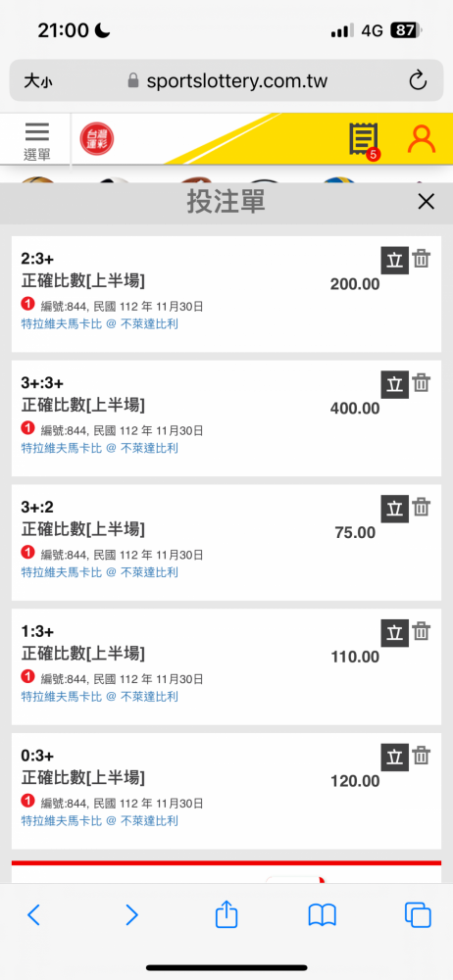Image resolution: width=453 pixels, height=980 pixels.
Task: Open the 選單 hamburger menu
Action: [x=37, y=141]
